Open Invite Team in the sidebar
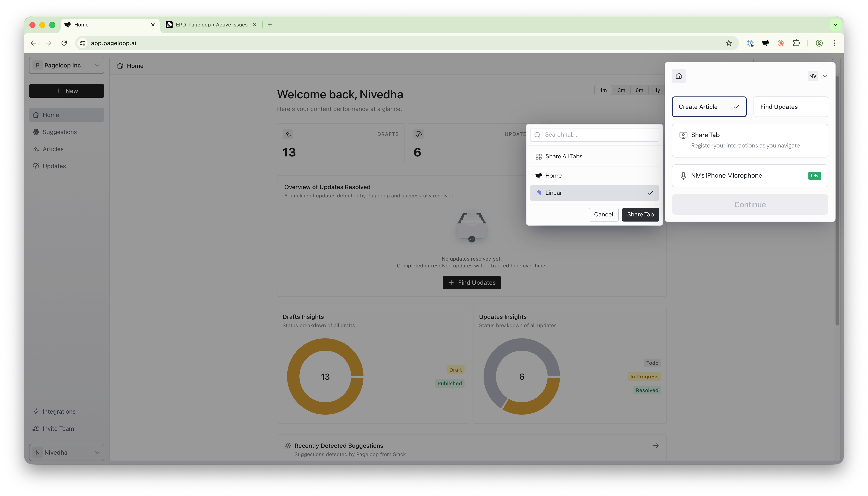The image size is (868, 496). [66, 429]
